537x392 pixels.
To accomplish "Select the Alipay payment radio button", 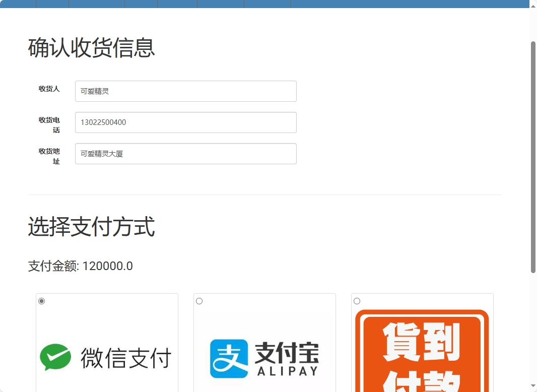I will (x=199, y=301).
